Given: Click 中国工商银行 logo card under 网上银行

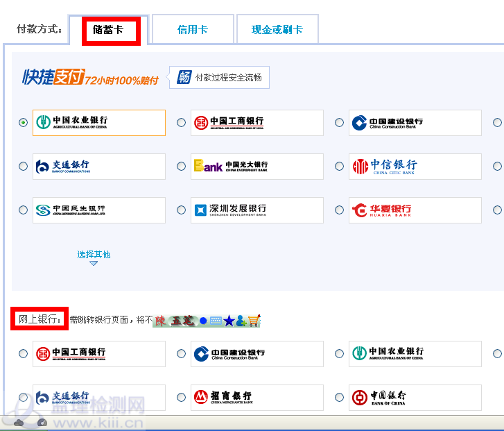Looking at the screenshot, I should click(x=99, y=354).
